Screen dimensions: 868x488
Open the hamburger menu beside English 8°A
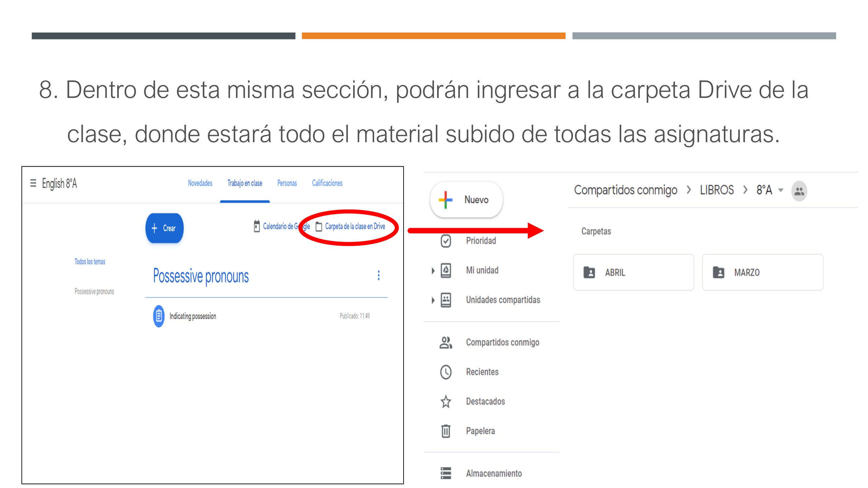point(33,183)
